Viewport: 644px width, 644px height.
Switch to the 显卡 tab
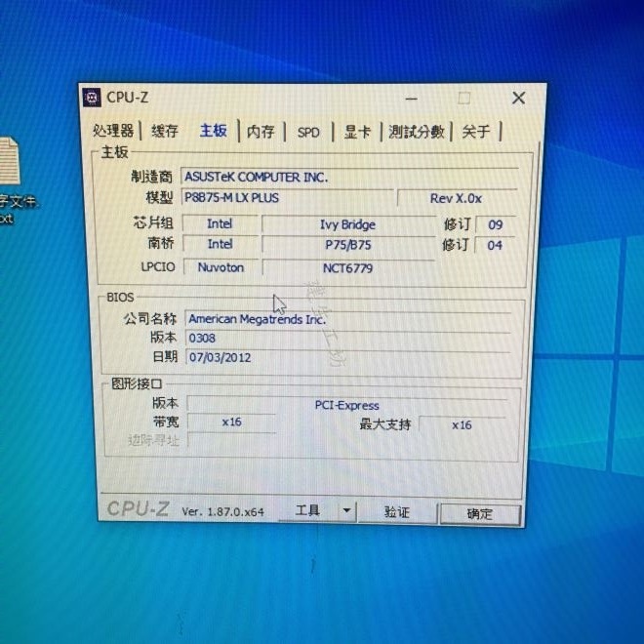(357, 133)
